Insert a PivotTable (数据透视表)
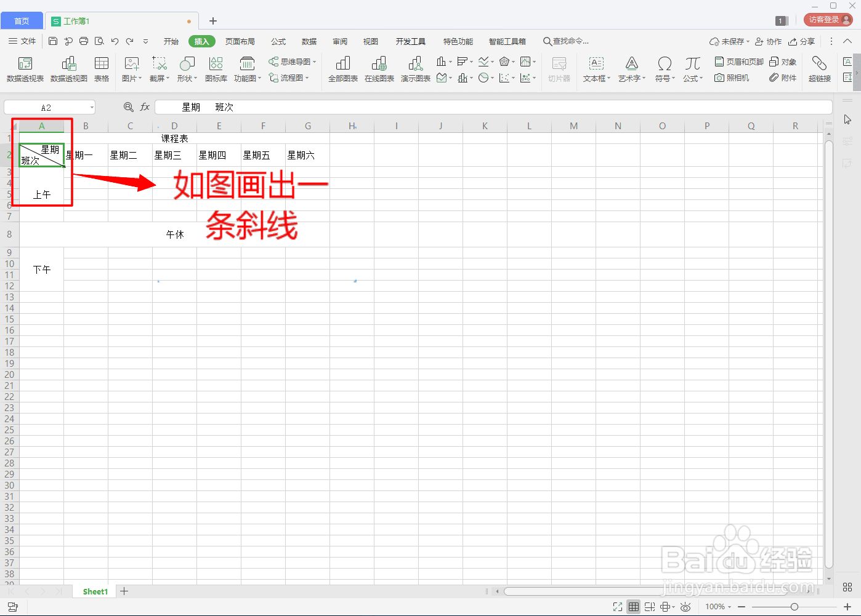 click(x=25, y=70)
